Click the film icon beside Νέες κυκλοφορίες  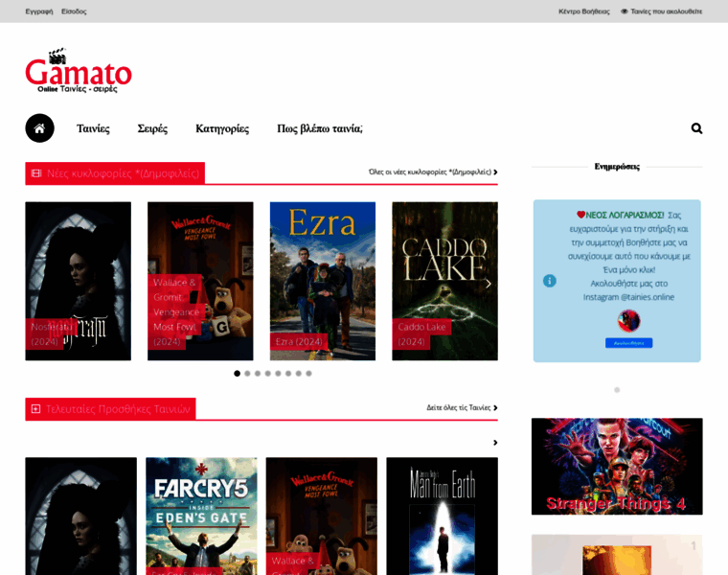(36, 173)
